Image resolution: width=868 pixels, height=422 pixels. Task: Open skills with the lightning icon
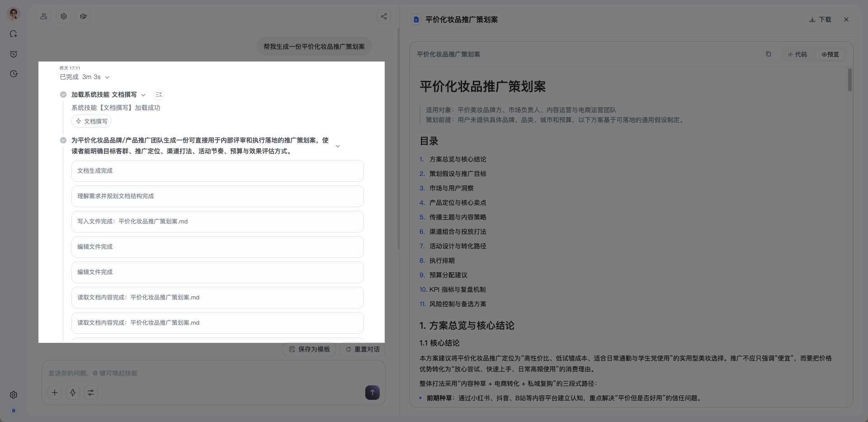point(73,393)
